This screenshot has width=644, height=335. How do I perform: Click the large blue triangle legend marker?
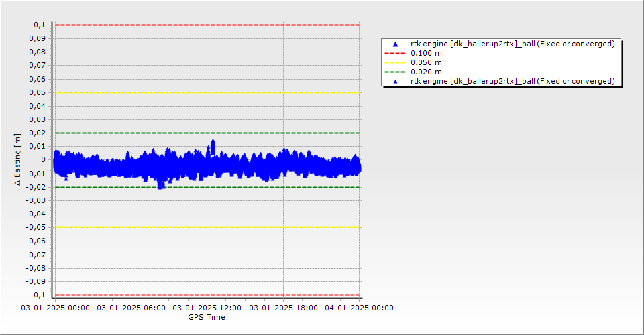[396, 44]
